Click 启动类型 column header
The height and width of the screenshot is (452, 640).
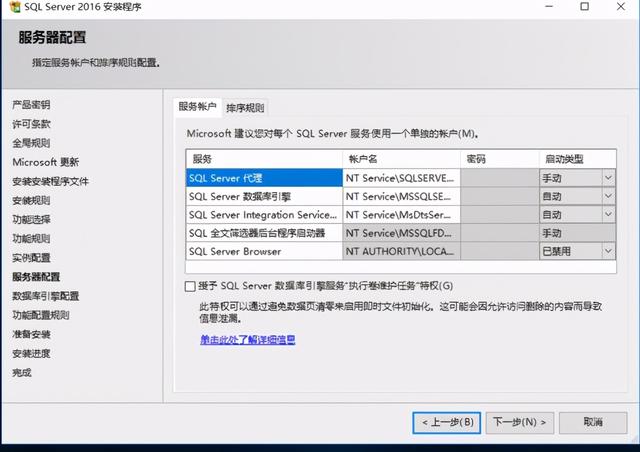click(x=578, y=159)
